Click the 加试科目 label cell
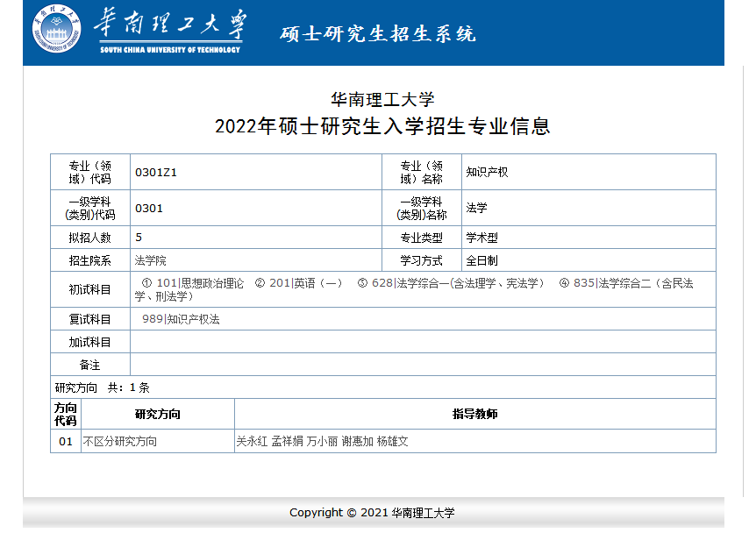The image size is (756, 533). tap(90, 342)
